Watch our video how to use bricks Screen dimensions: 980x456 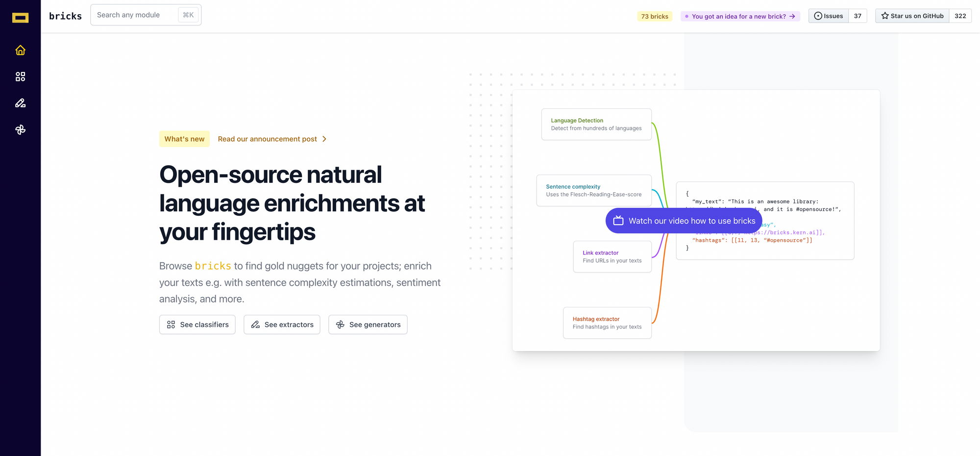click(x=684, y=221)
